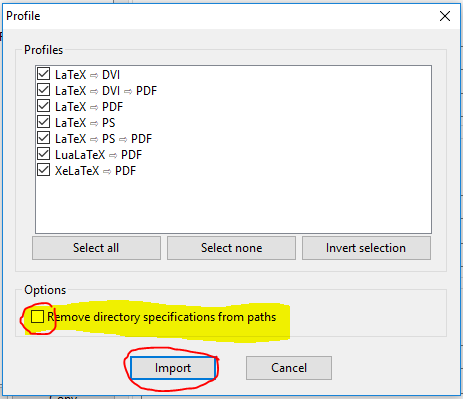Click Import to import profiles
463x399 pixels.
pyautogui.click(x=173, y=368)
